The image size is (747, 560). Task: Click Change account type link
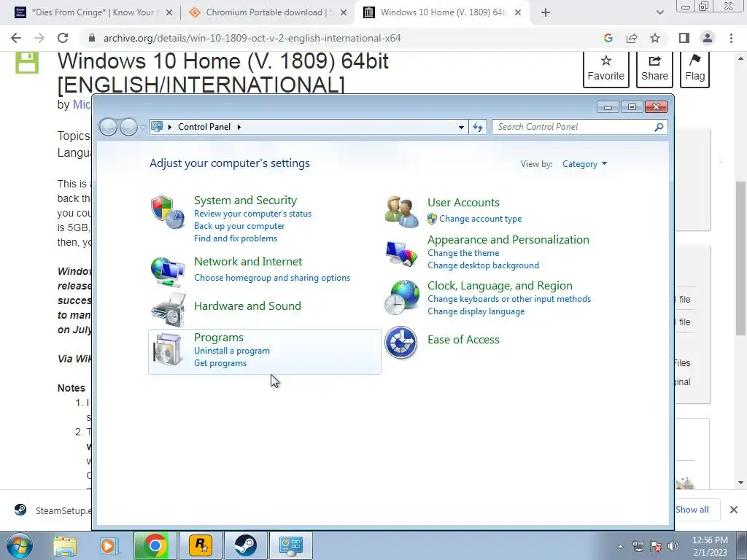tap(480, 219)
